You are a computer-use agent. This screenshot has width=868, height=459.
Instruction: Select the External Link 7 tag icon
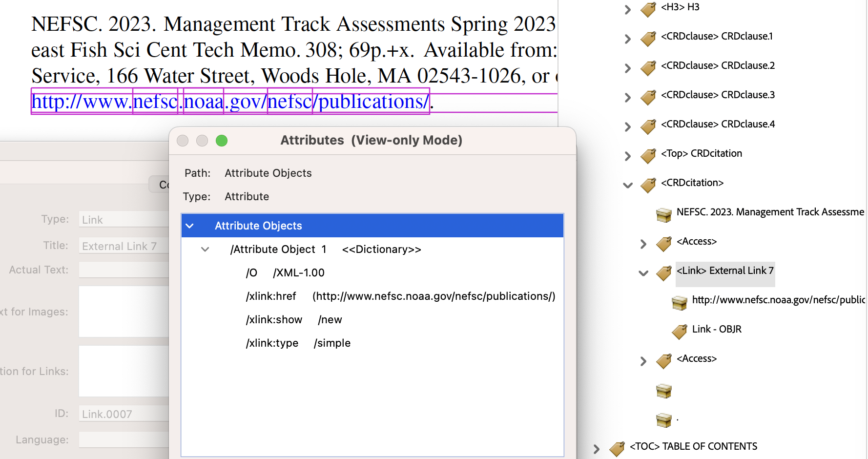[663, 272]
